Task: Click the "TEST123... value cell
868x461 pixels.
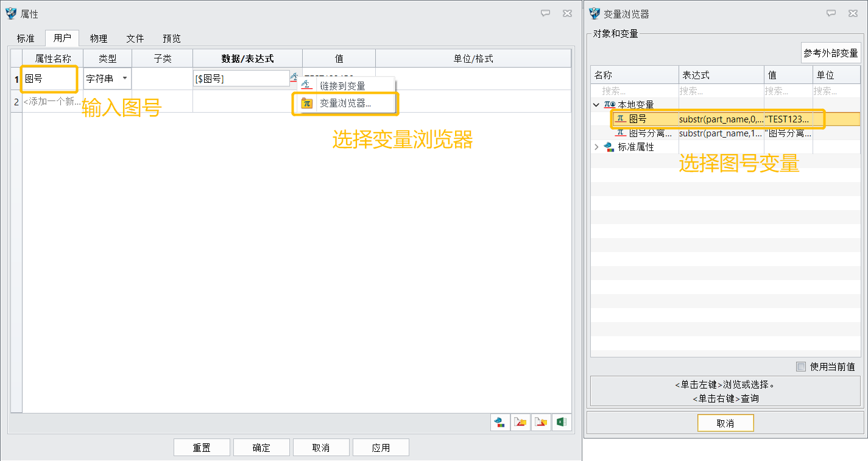Action: pyautogui.click(x=788, y=119)
